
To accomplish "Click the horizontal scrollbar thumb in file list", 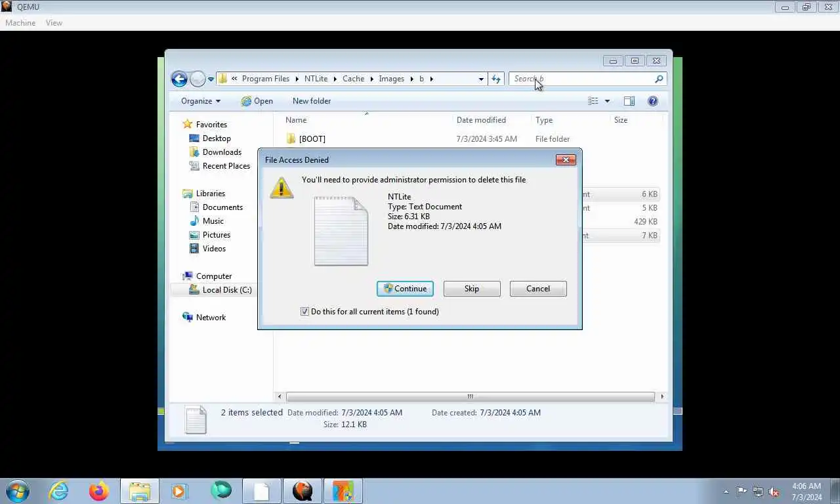I will point(470,396).
